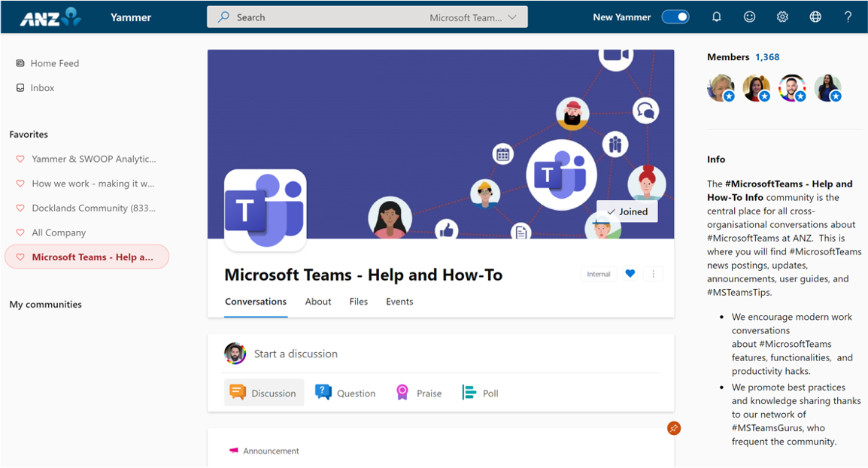Select the Discussion post type button
868x468 pixels.
[264, 393]
